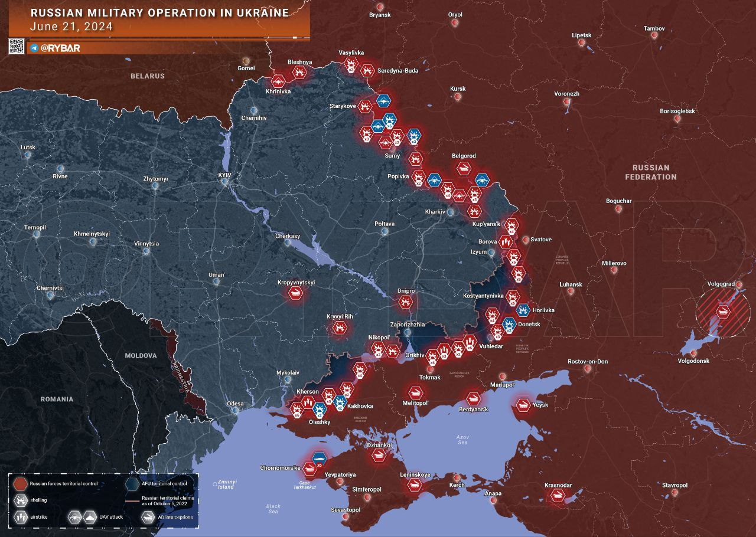Viewport: 756px width, 537px height.
Task: Select the blue shelling icon at Horlivka
Action: click(523, 310)
